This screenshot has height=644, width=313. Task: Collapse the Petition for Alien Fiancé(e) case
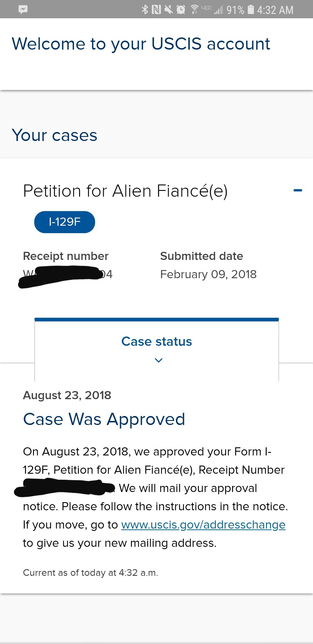tap(298, 190)
